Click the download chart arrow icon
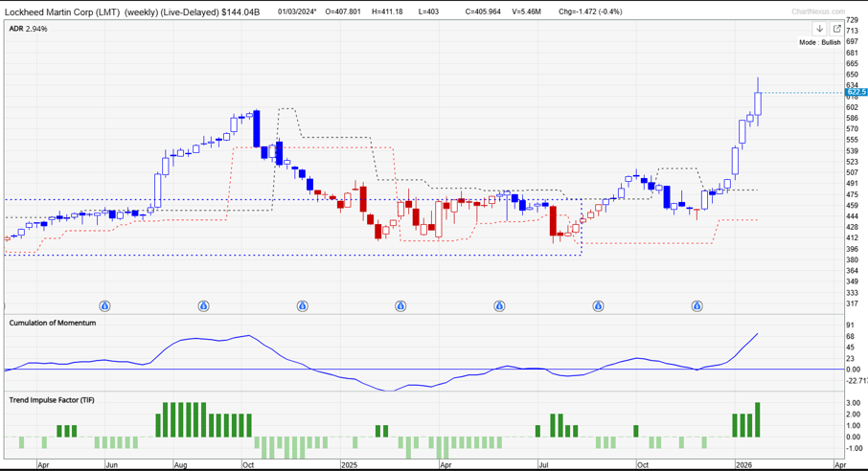868x471 pixels. coord(819,29)
